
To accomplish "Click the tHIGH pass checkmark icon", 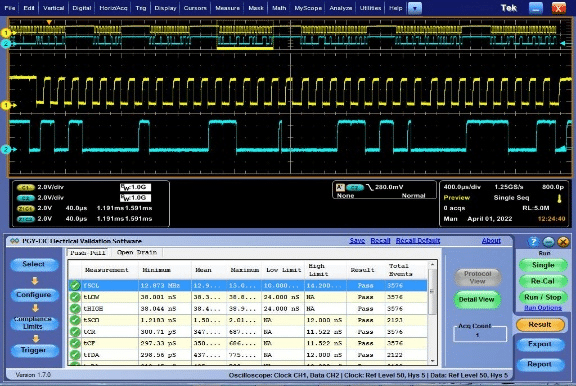I will (75, 309).
